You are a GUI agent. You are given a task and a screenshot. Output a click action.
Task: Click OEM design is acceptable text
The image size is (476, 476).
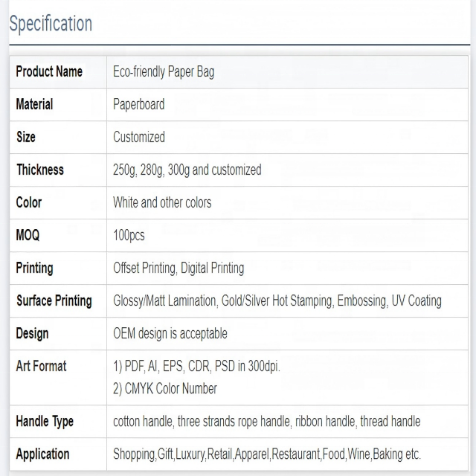point(170,334)
